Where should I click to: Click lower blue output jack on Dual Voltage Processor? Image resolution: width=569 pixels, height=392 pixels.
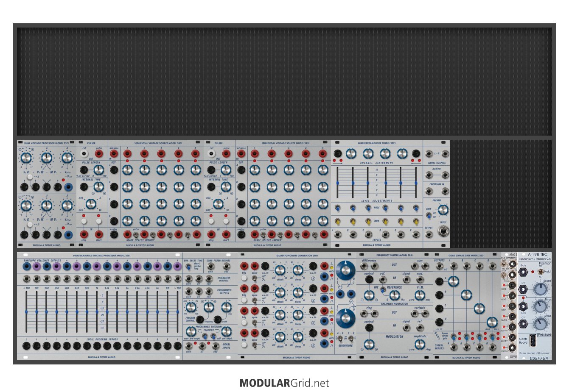(68, 234)
